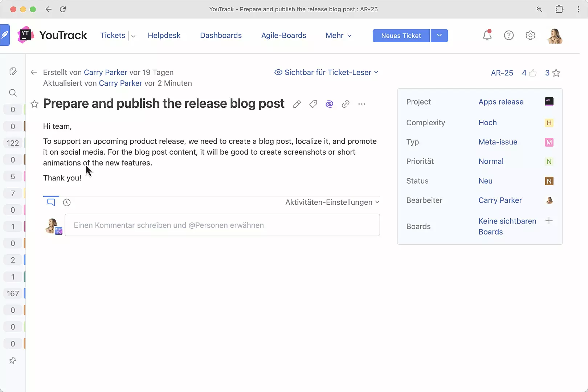Click the brown Status color badge N

[x=549, y=181]
